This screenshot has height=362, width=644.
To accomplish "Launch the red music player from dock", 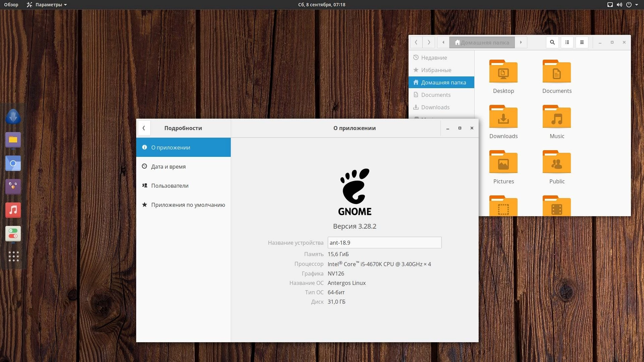I will click(x=13, y=210).
